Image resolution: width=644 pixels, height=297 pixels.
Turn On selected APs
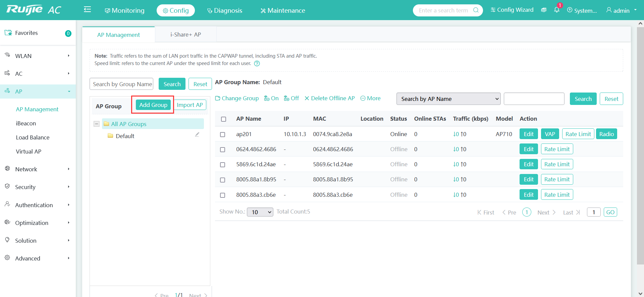coord(271,98)
